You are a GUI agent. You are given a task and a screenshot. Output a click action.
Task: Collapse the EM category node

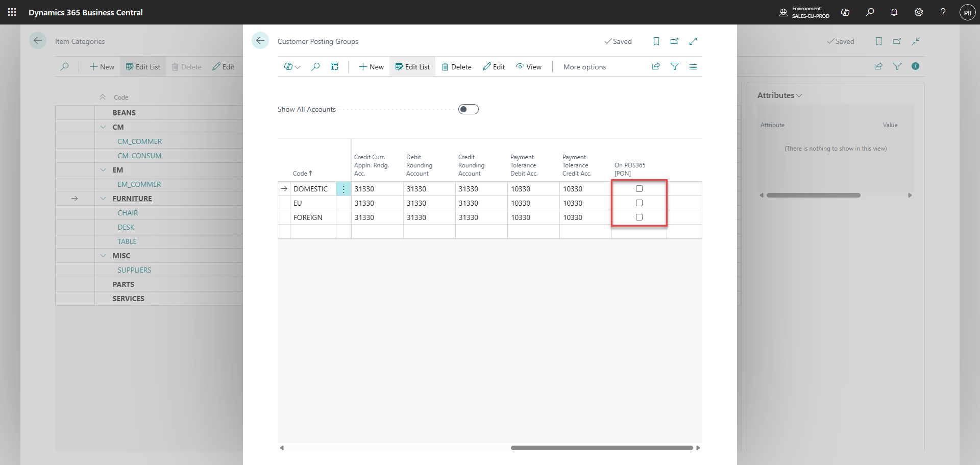click(103, 170)
